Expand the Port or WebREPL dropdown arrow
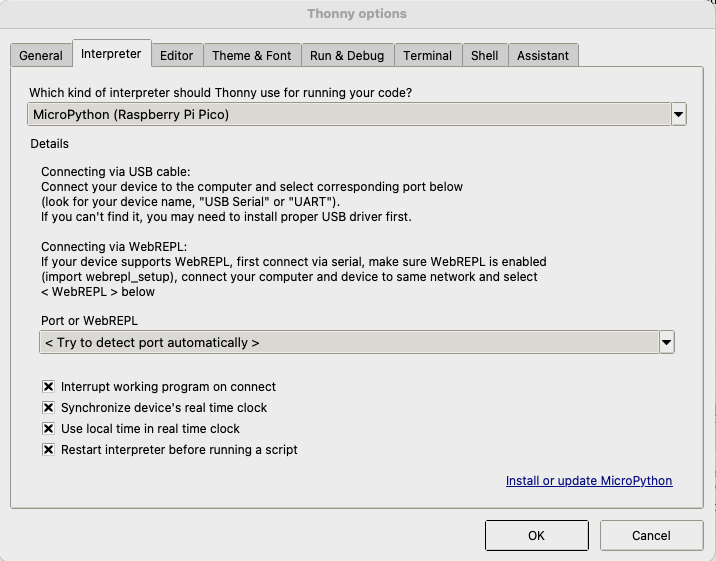Viewport: 716px width, 561px height. coord(667,343)
